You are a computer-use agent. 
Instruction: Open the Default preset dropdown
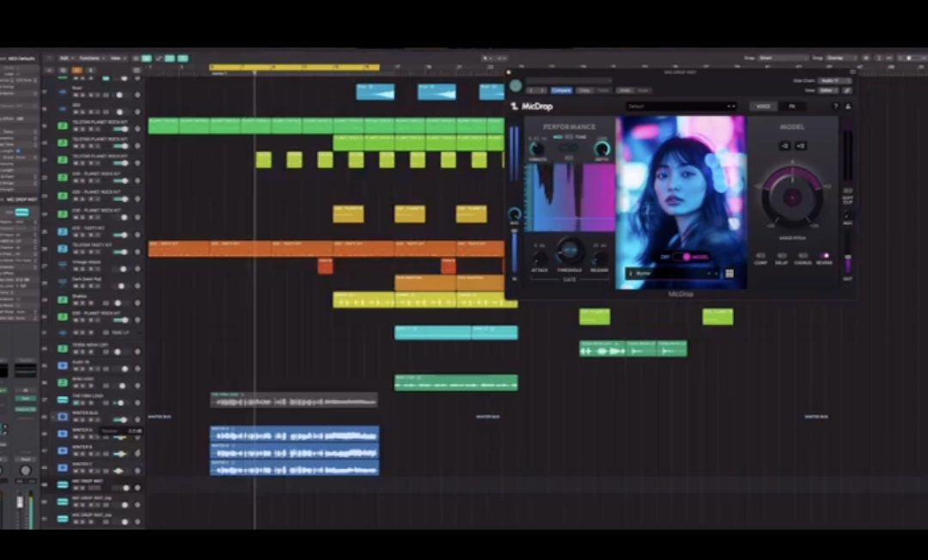[681, 107]
